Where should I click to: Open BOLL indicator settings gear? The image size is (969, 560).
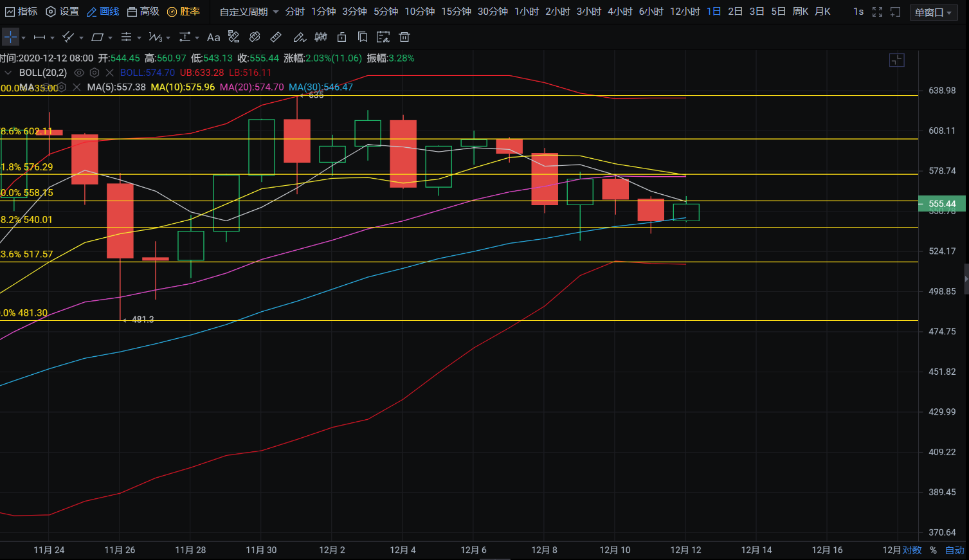[95, 73]
